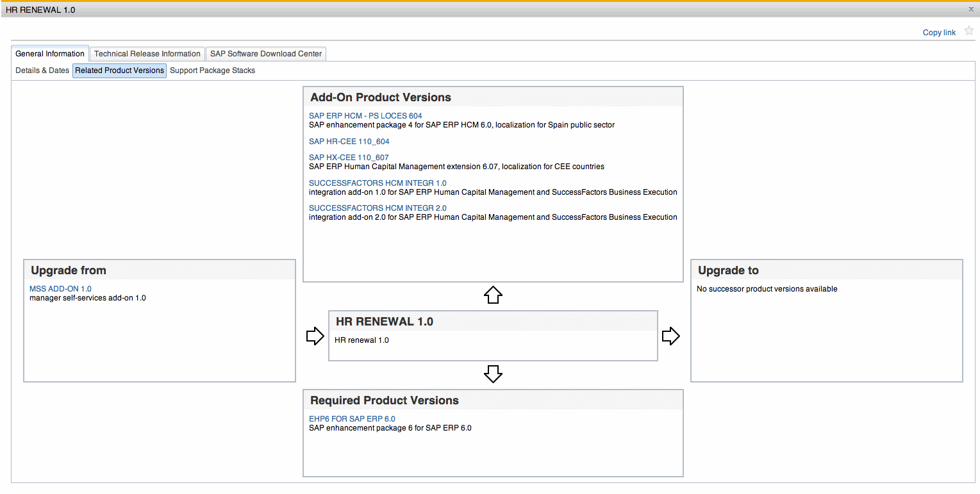Image resolution: width=980 pixels, height=494 pixels.
Task: Click the HR RENEWAL 1.0 box heading
Action: 385,322
